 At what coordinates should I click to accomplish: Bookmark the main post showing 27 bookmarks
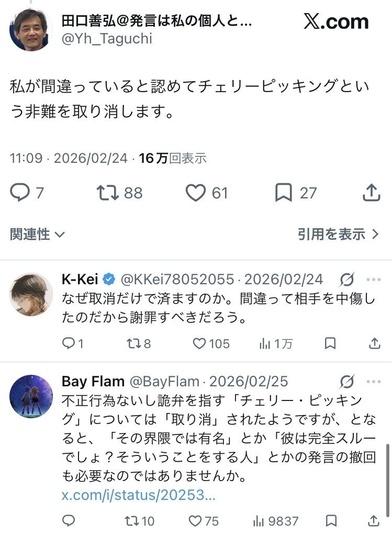point(284,193)
